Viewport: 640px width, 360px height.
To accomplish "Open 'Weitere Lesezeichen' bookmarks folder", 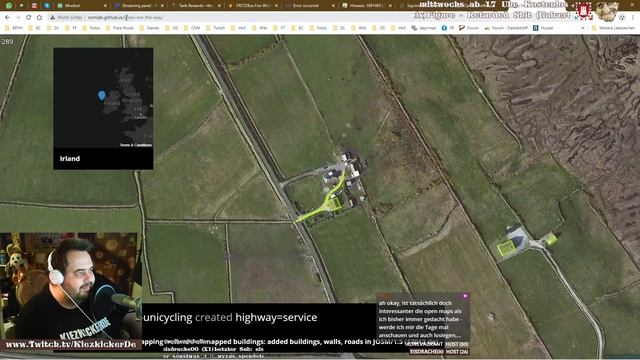I will (x=613, y=28).
